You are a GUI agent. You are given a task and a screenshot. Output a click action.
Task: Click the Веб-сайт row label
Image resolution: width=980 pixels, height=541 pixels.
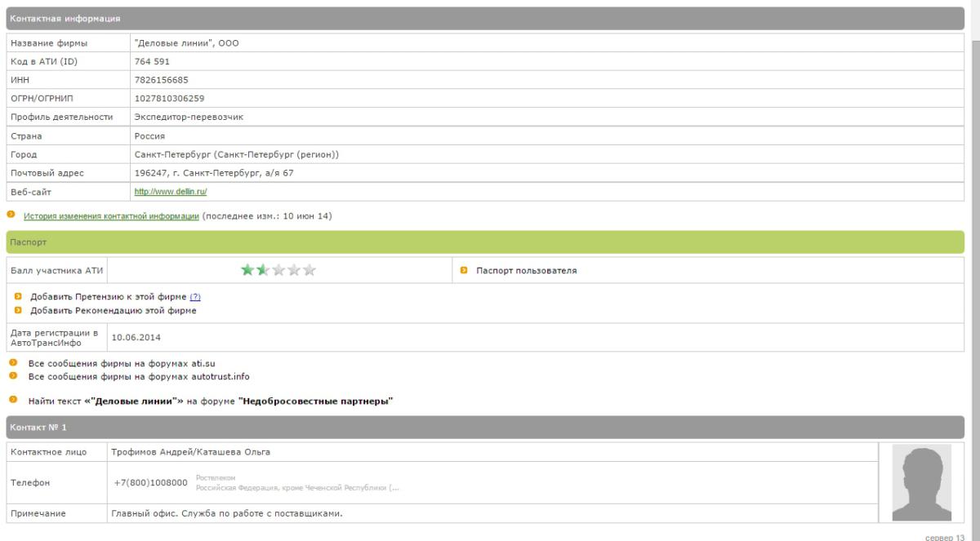coord(32,191)
